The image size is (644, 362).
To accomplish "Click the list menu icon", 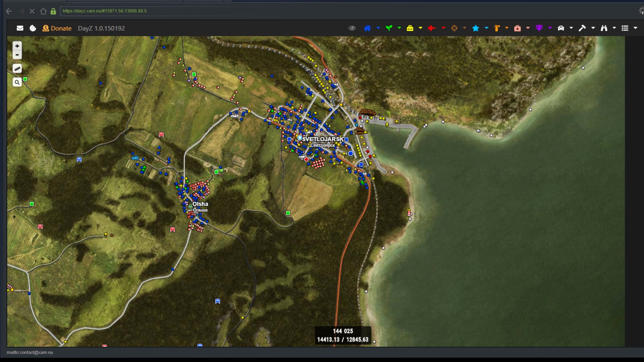I will pos(625,28).
